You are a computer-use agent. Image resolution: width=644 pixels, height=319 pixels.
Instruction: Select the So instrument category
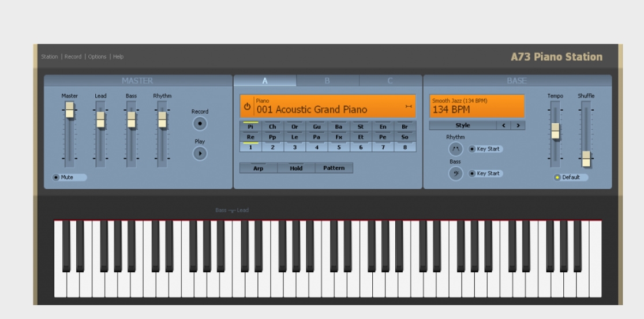[405, 137]
